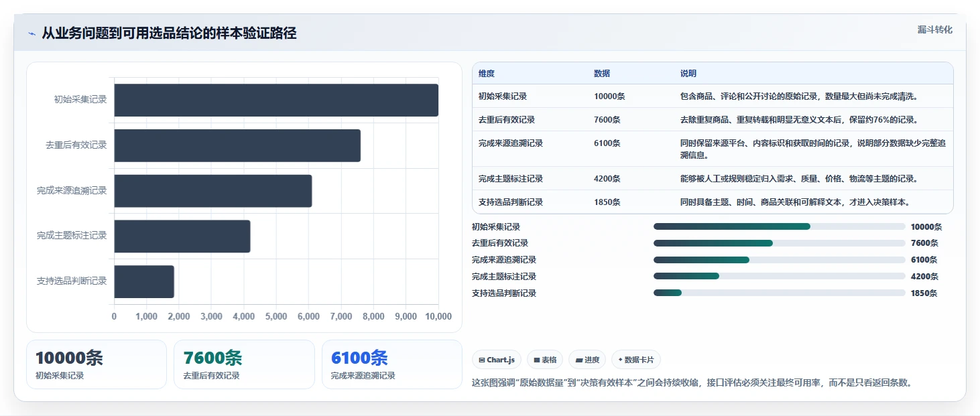Click the 支持选品判断记录 bar in the chart
Screen dimensions: 980x416
pos(144,281)
